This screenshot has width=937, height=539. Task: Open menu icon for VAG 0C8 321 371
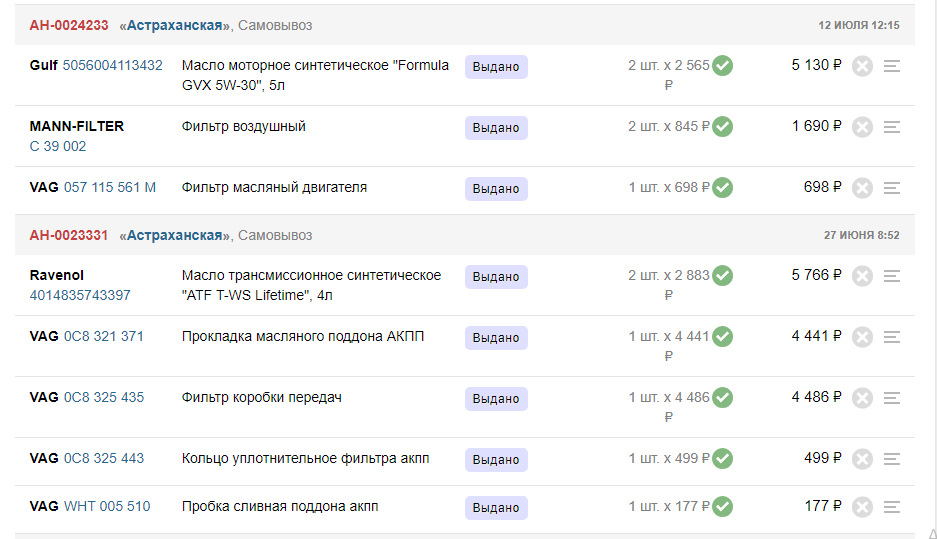coord(892,336)
